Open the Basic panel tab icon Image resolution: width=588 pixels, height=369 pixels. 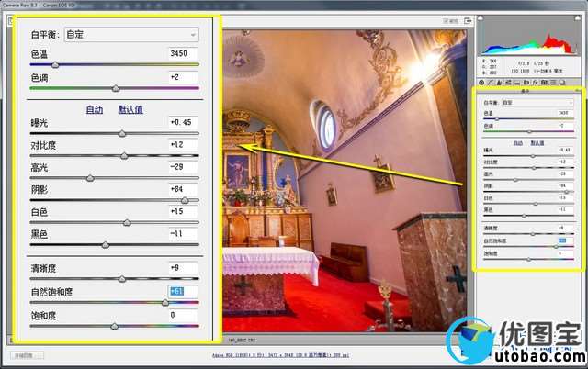483,83
